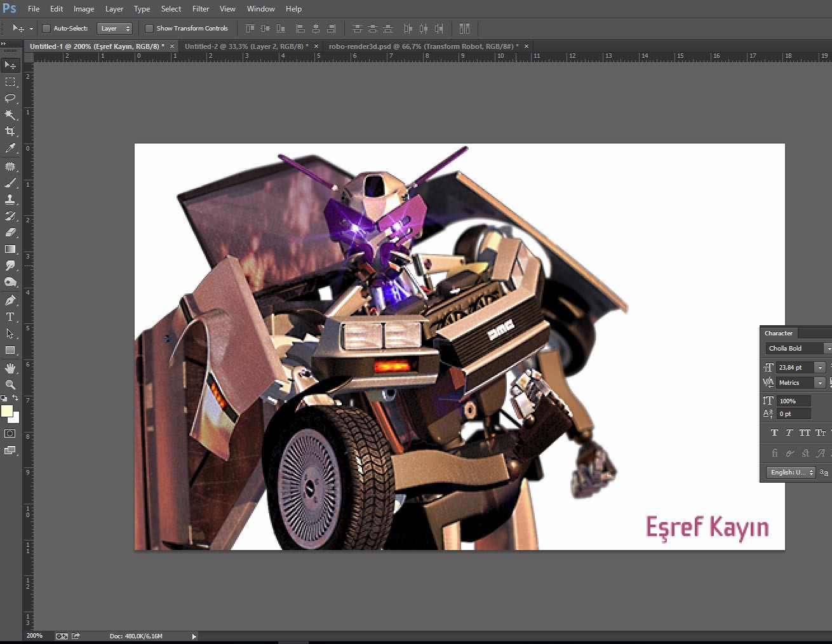This screenshot has height=644, width=832.
Task: Select the Magic Wand tool
Action: coord(10,115)
